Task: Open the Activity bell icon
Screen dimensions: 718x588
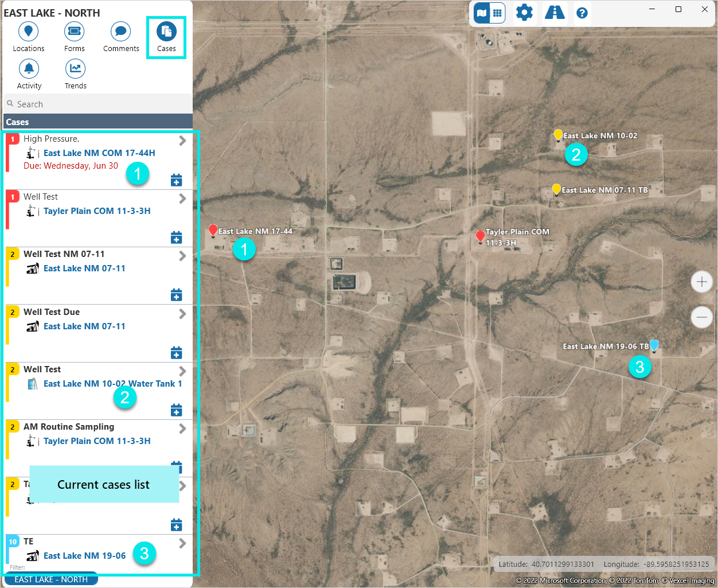Action: click(x=29, y=69)
